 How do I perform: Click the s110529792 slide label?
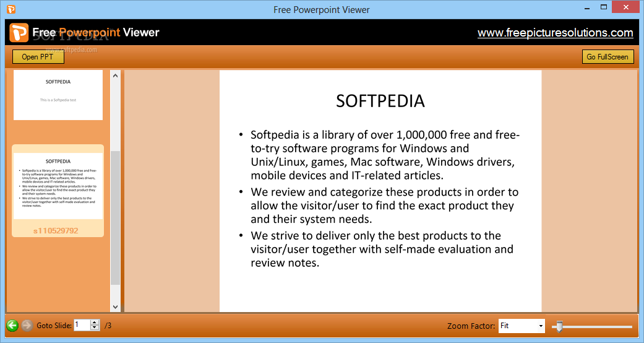click(x=56, y=231)
